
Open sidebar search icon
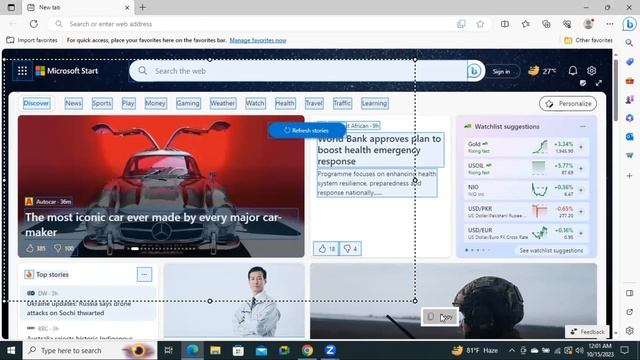coord(629,42)
